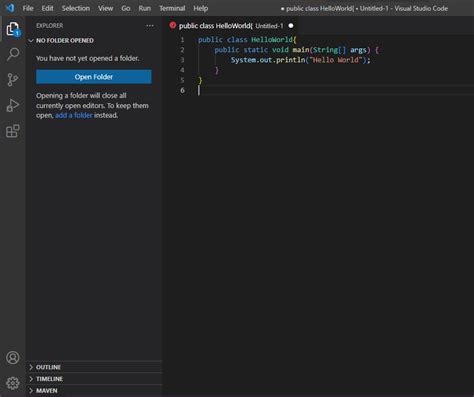This screenshot has width=474, height=397.
Task: Expand the Maven section
Action: [x=94, y=390]
